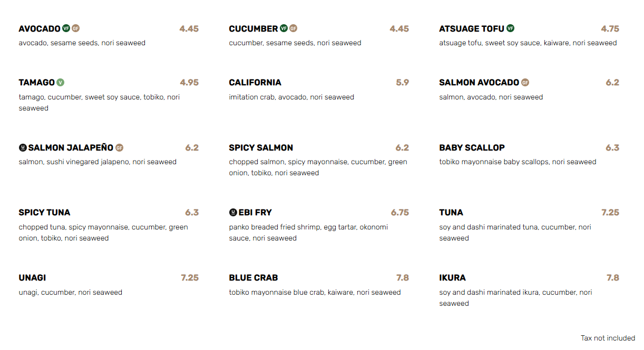
Task: Click the "Tax not included" note
Action: tap(608, 338)
